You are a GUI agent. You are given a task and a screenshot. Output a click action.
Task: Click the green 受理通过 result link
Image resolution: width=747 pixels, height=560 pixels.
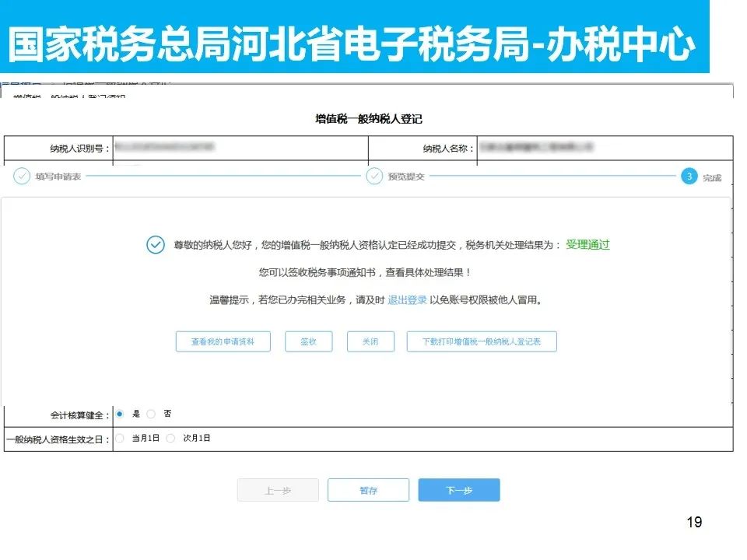pyautogui.click(x=587, y=245)
